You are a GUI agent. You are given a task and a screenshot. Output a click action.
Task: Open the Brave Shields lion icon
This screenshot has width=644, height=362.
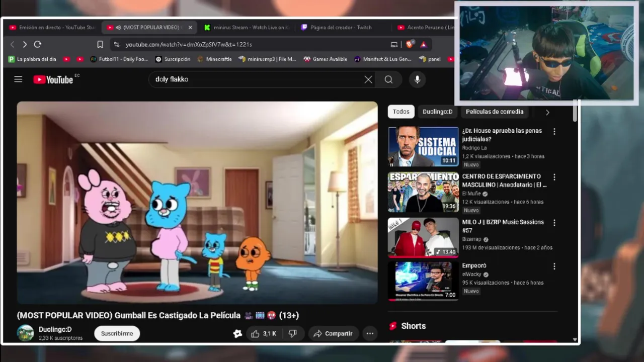[410, 44]
